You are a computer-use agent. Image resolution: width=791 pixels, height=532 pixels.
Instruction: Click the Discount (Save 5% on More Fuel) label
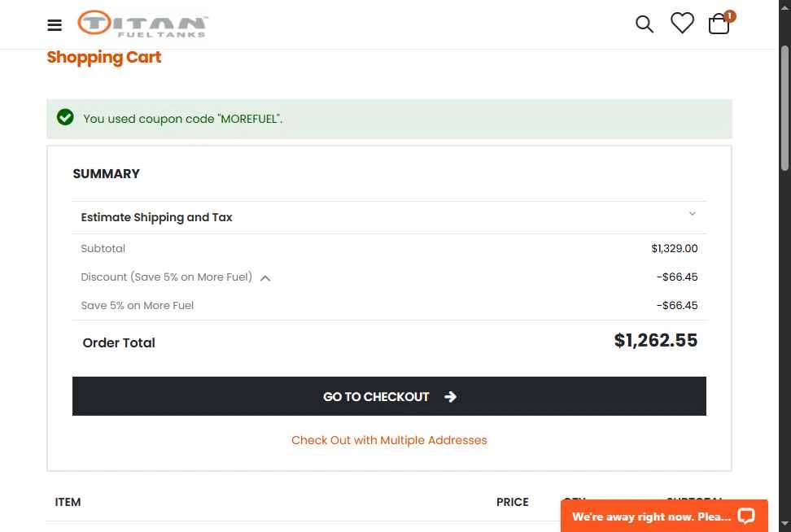(167, 277)
